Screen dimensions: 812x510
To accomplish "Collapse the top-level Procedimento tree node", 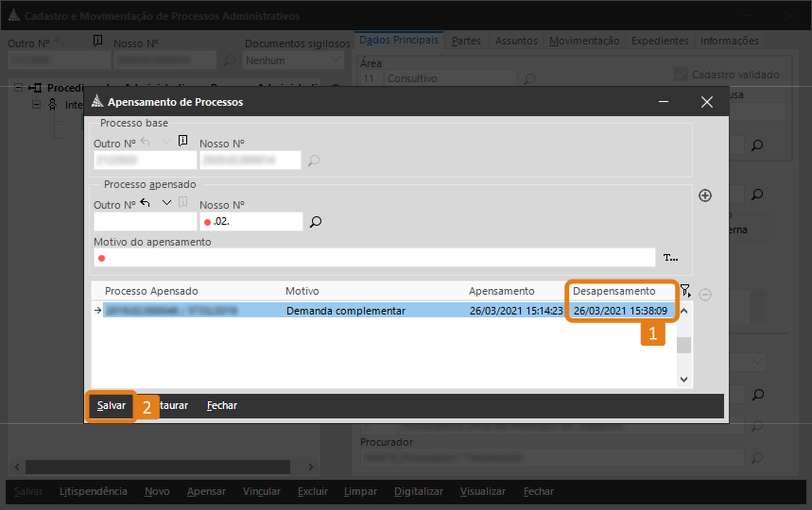I will pos(21,88).
